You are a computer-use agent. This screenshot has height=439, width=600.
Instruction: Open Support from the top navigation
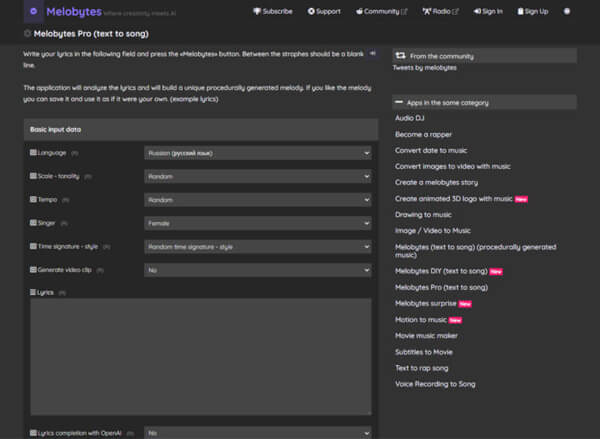(326, 12)
